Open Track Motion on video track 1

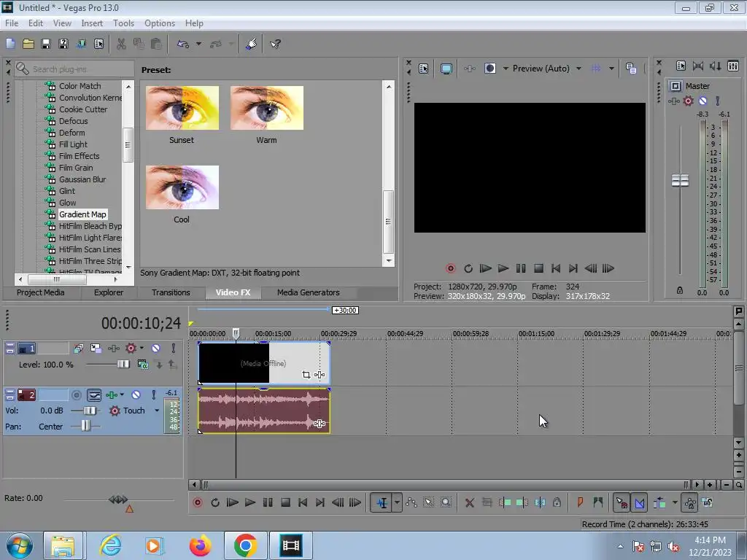(96, 348)
